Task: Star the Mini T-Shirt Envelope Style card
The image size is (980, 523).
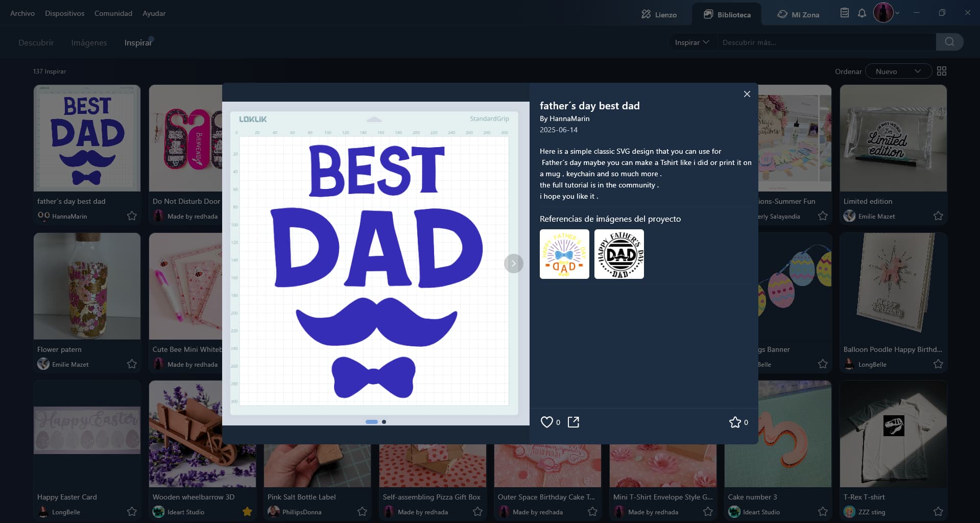Action: (708, 511)
